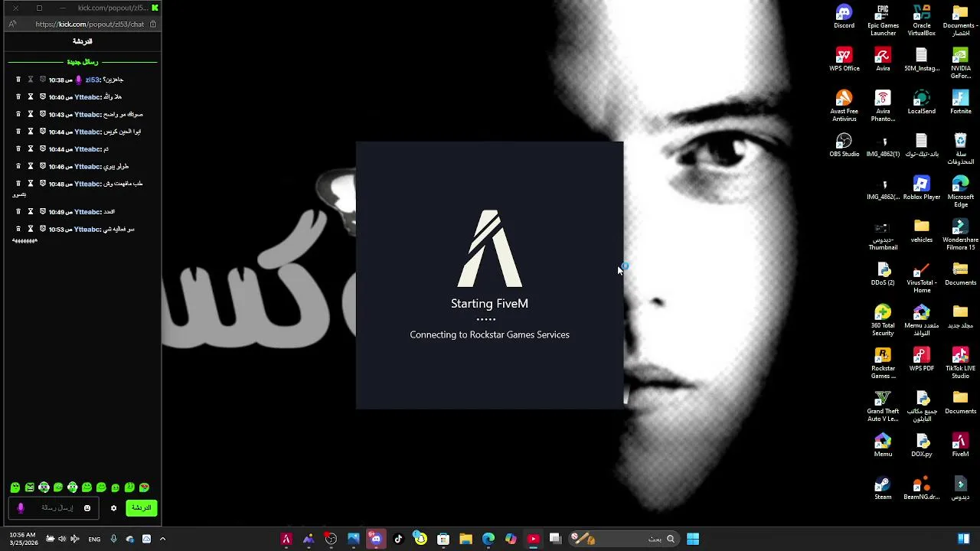Image resolution: width=980 pixels, height=551 pixels.
Task: Open the read aloud icon in address bar
Action: 12,24
